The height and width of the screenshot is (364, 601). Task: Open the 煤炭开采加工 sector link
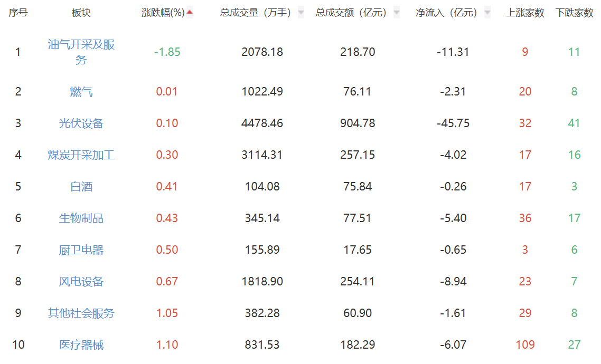[x=81, y=155]
